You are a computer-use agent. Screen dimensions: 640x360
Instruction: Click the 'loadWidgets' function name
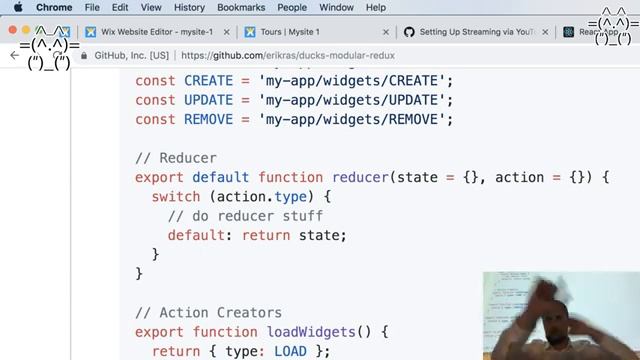pos(311,332)
